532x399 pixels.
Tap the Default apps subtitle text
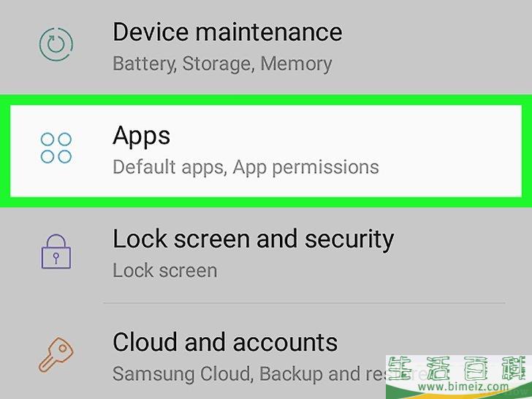point(170,167)
